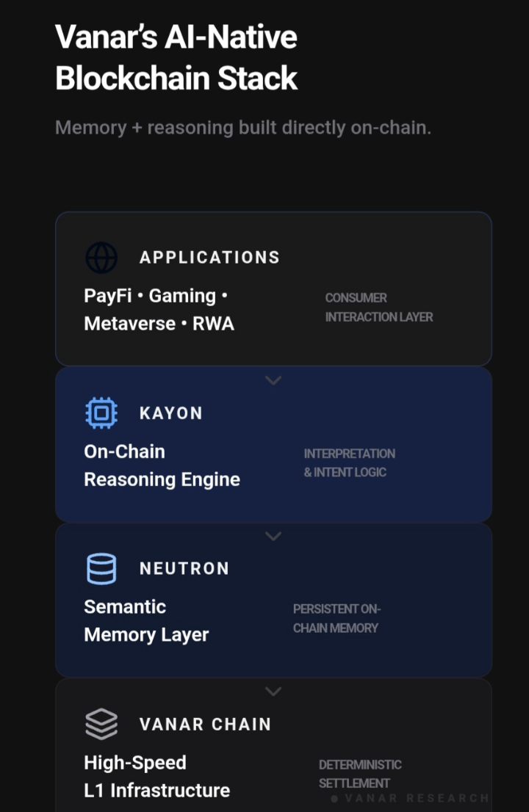
Task: Click the On-Chain Reasoning Engine description
Action: 162,465
